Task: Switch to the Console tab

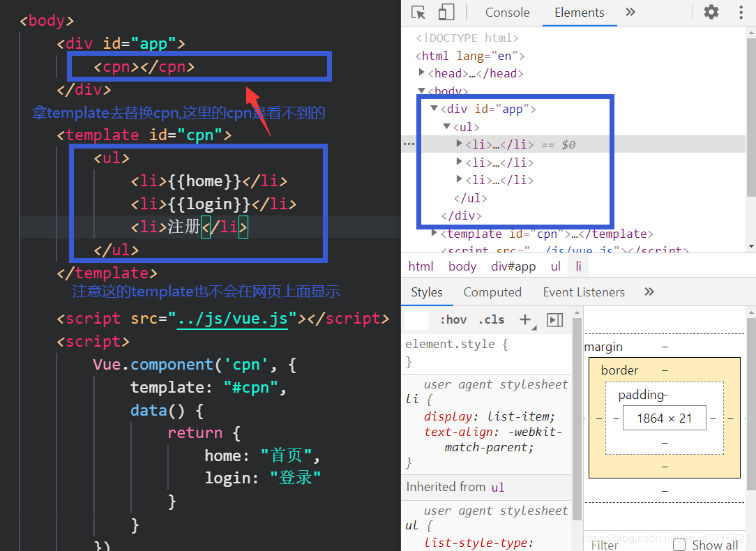Action: tap(507, 13)
